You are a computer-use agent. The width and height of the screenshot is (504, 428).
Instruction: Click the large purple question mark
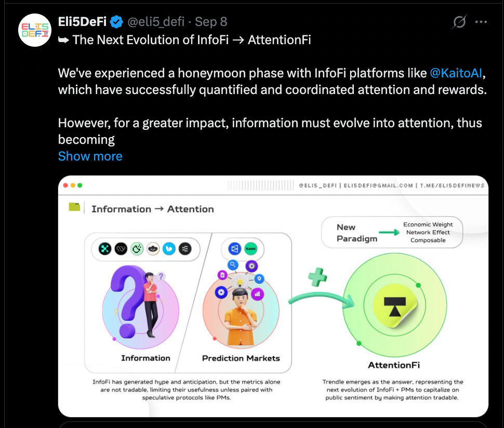tap(127, 300)
